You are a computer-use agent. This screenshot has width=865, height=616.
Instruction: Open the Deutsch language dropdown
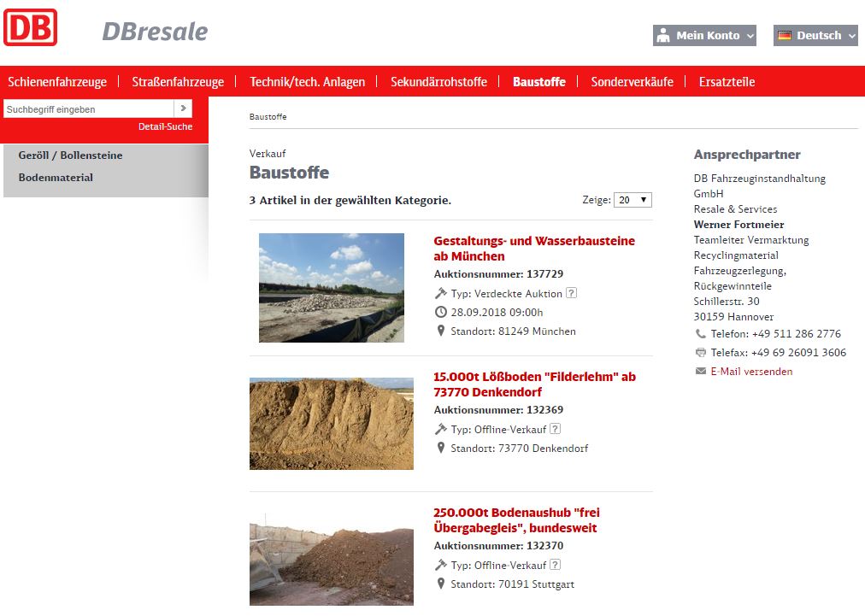tap(816, 35)
